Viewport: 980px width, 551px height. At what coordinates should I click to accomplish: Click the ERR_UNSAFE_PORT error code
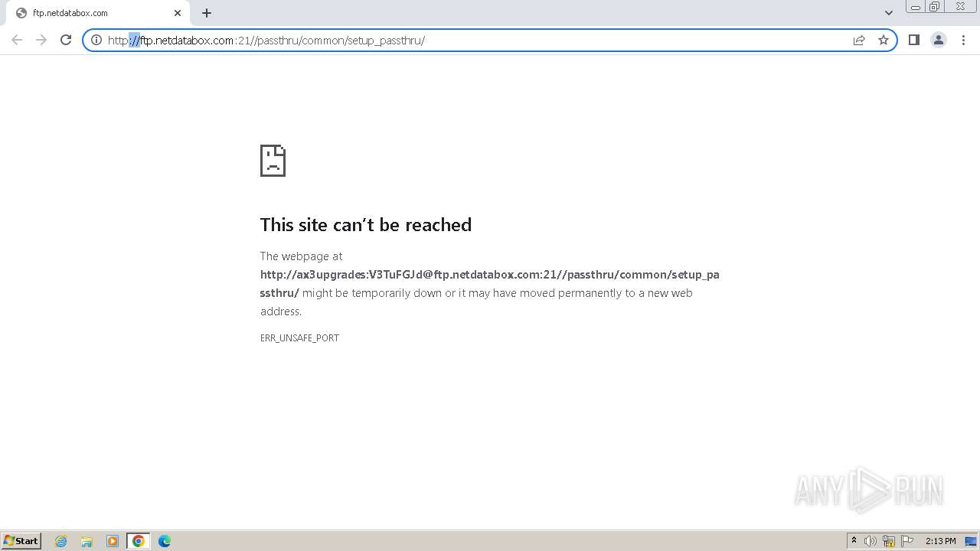pos(299,337)
